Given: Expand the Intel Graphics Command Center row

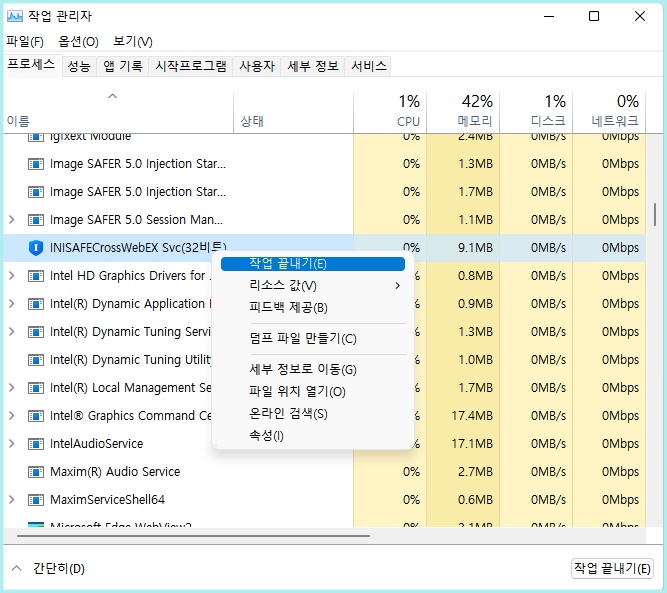Looking at the screenshot, I should 12,416.
